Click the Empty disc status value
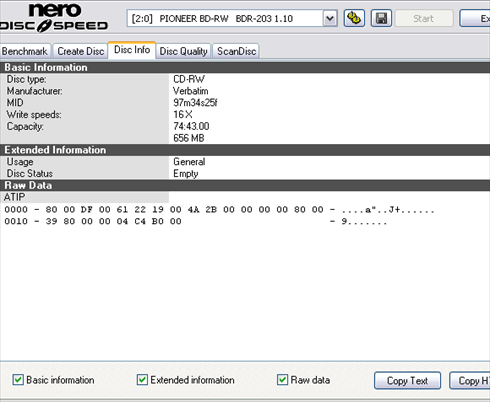490x402 pixels. 186,174
